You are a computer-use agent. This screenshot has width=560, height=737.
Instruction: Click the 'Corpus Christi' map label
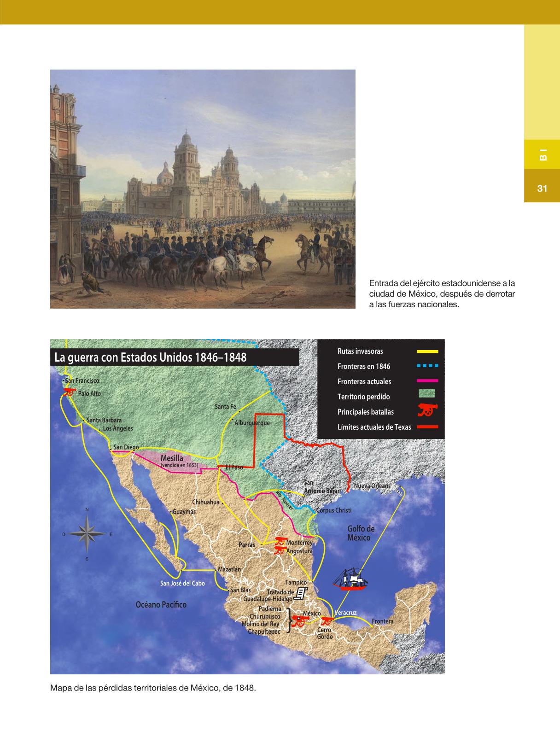click(334, 510)
